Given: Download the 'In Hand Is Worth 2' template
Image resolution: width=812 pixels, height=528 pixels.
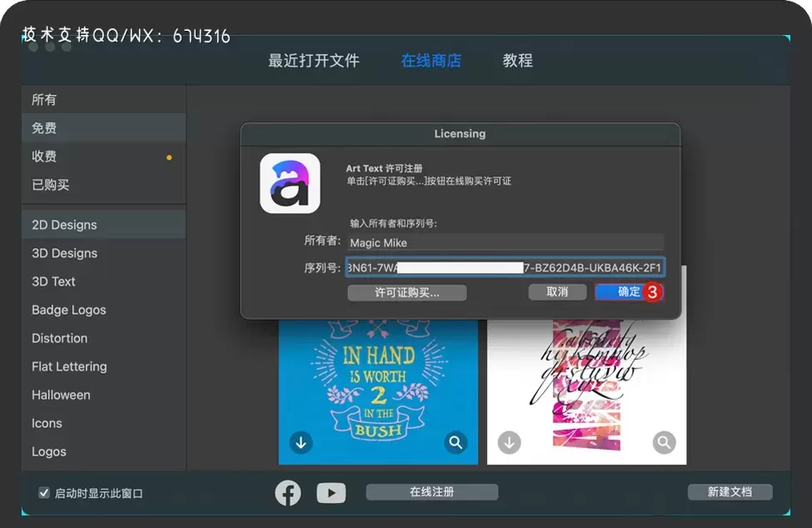Looking at the screenshot, I should [x=301, y=442].
